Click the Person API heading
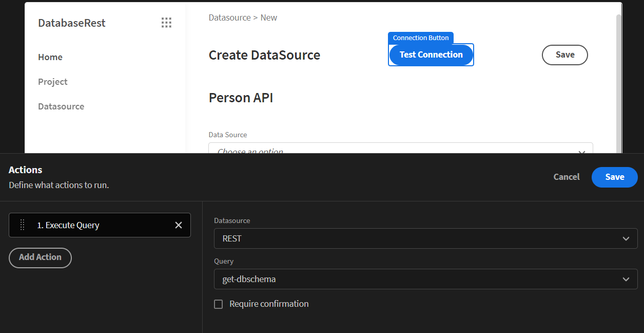644x333 pixels. (x=241, y=98)
